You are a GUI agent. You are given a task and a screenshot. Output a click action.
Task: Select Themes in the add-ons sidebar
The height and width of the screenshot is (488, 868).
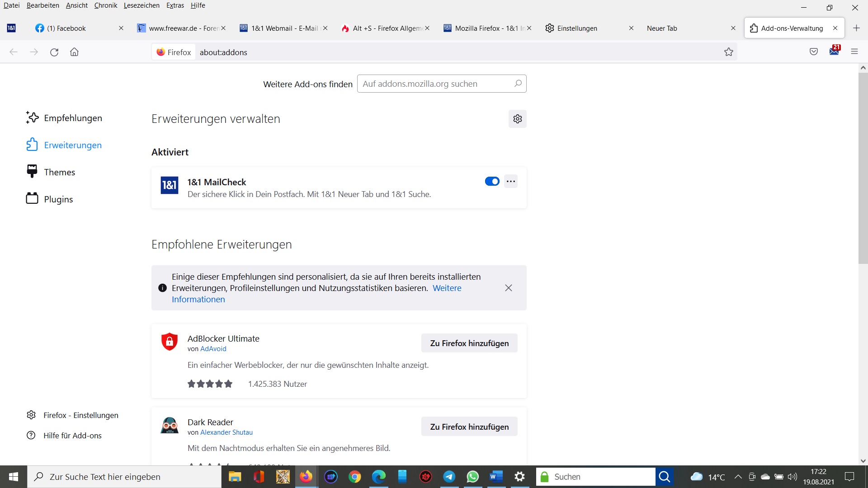(x=59, y=172)
